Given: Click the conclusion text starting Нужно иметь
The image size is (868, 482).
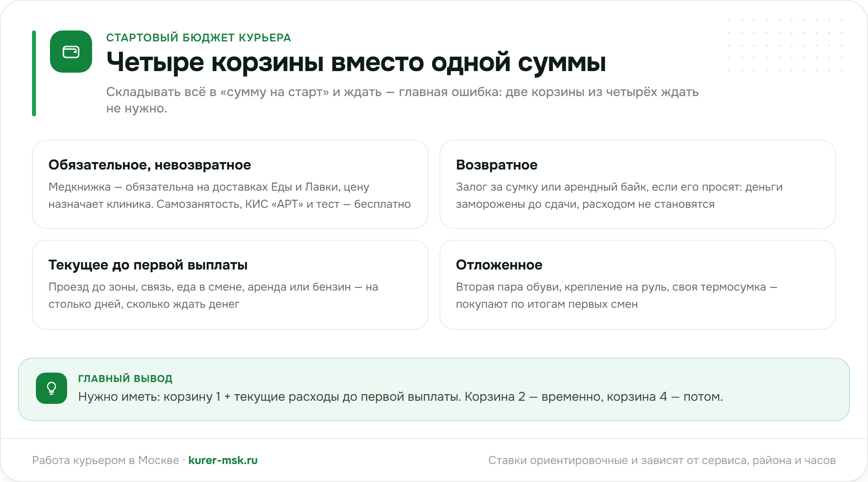Looking at the screenshot, I should click(x=400, y=396).
